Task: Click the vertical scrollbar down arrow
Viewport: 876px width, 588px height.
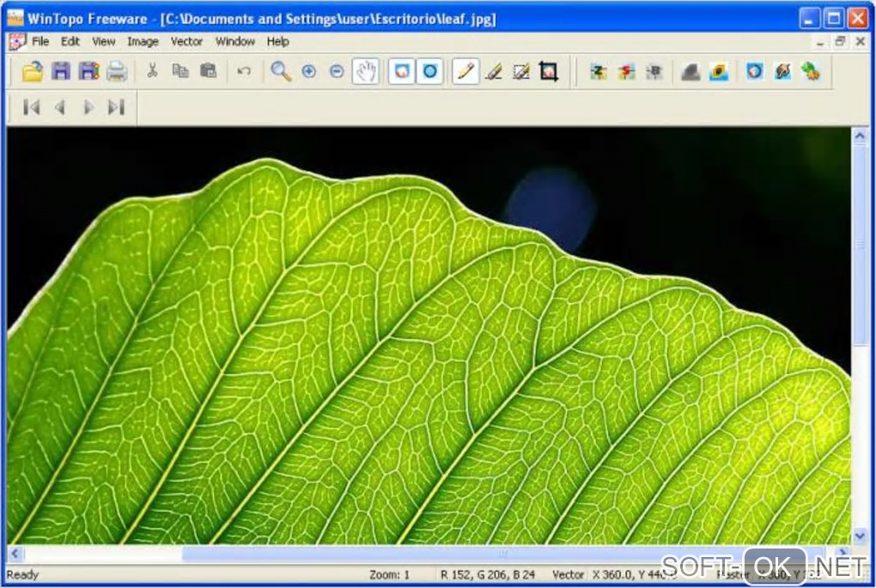Action: pos(859,536)
